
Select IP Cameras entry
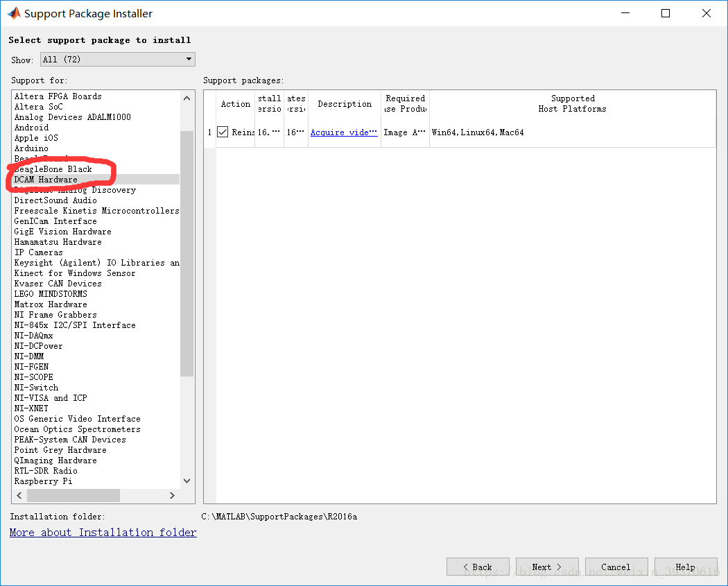[x=96, y=252]
